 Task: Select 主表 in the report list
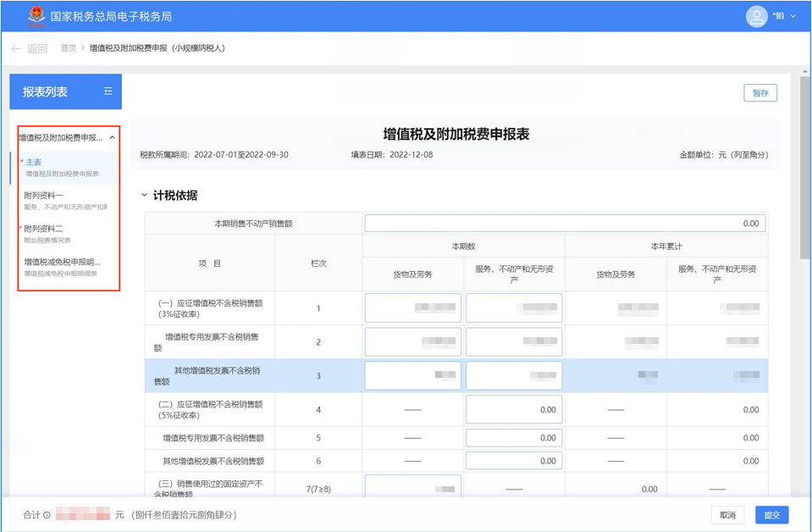(x=34, y=162)
